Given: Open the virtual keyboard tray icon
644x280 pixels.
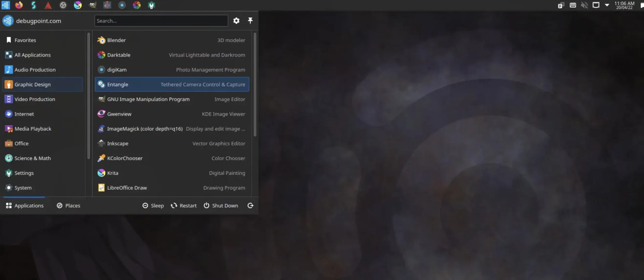Looking at the screenshot, I should coord(573,5).
